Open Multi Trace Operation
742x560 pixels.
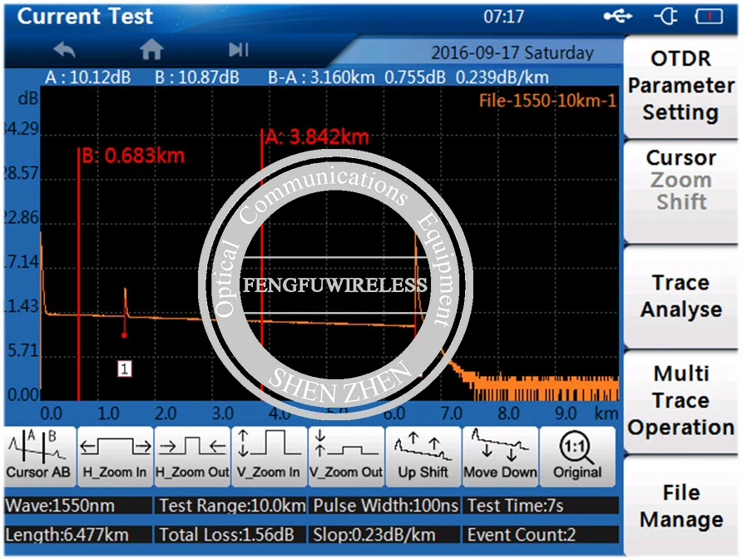point(681,401)
